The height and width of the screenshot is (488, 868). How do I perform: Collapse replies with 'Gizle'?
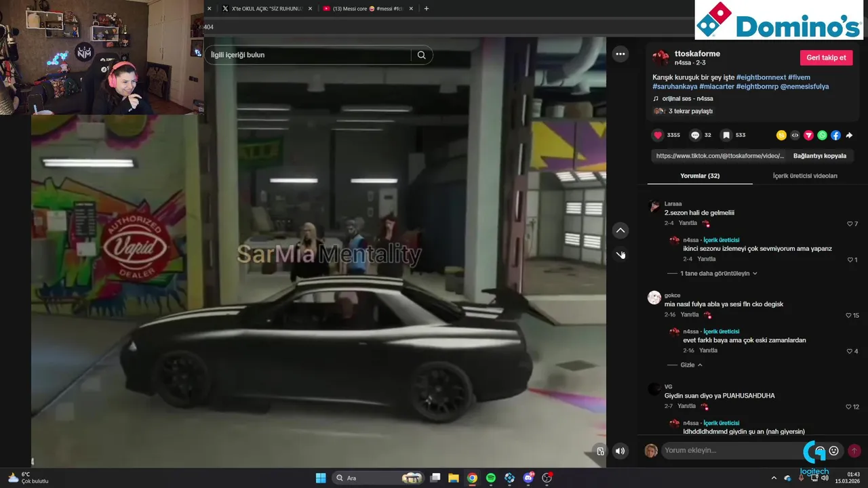[x=691, y=365]
